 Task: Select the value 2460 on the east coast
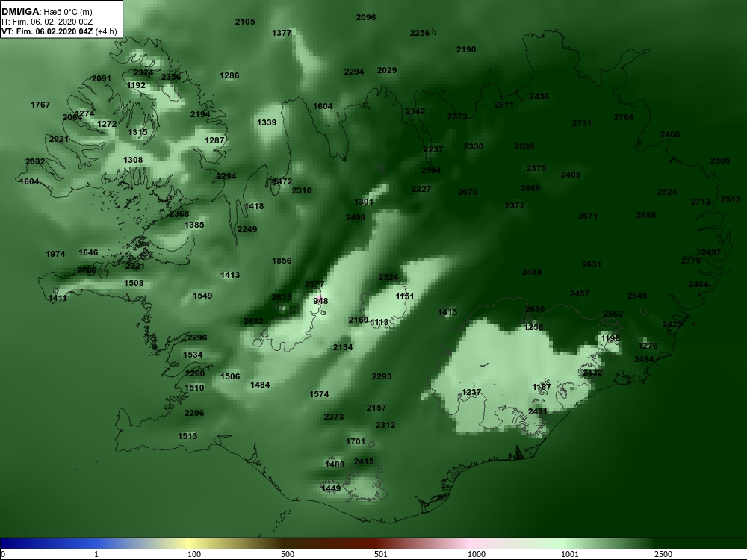pos(670,134)
